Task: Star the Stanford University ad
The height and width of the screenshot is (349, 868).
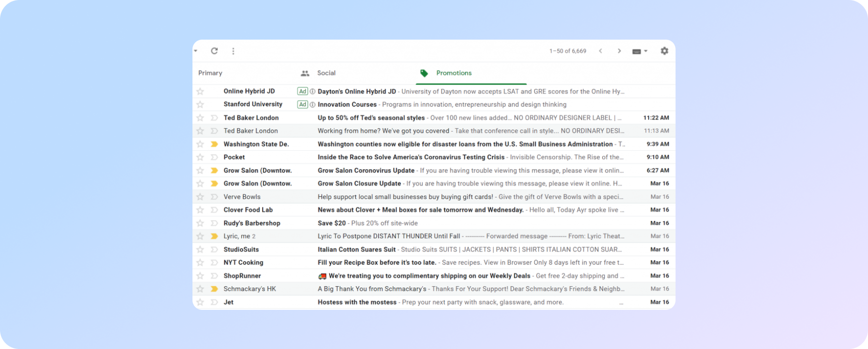Action: pyautogui.click(x=200, y=104)
